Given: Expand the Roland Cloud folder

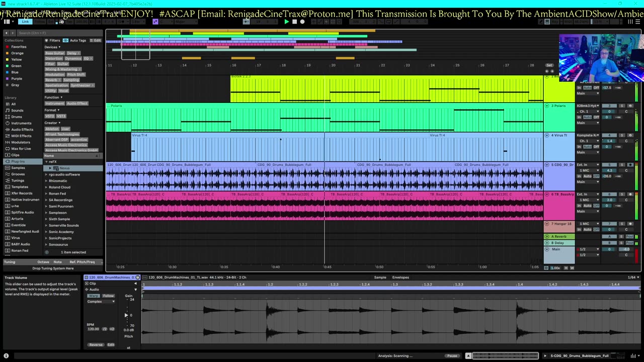Looking at the screenshot, I should [x=46, y=187].
